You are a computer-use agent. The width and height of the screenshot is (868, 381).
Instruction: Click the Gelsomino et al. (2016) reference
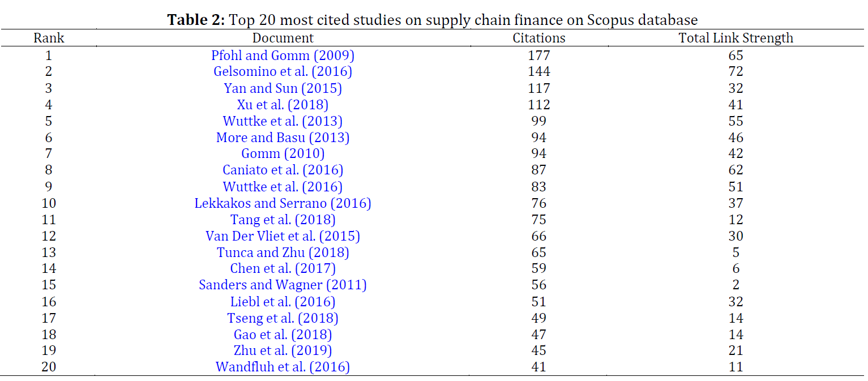pos(283,72)
